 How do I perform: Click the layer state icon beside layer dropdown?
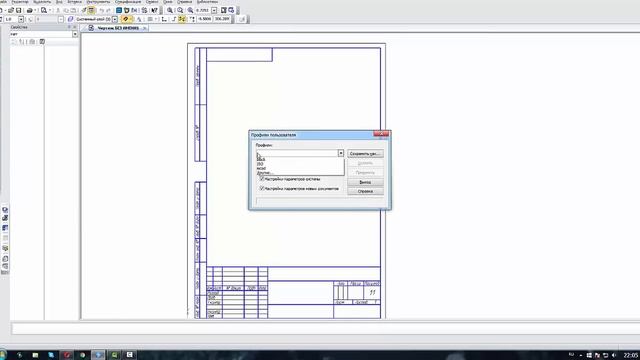pos(70,19)
